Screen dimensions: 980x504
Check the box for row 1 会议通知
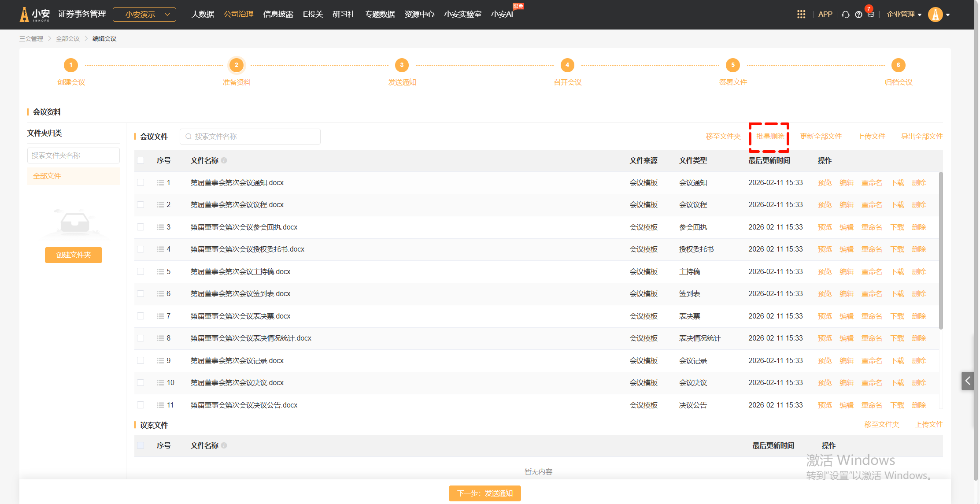click(x=141, y=182)
